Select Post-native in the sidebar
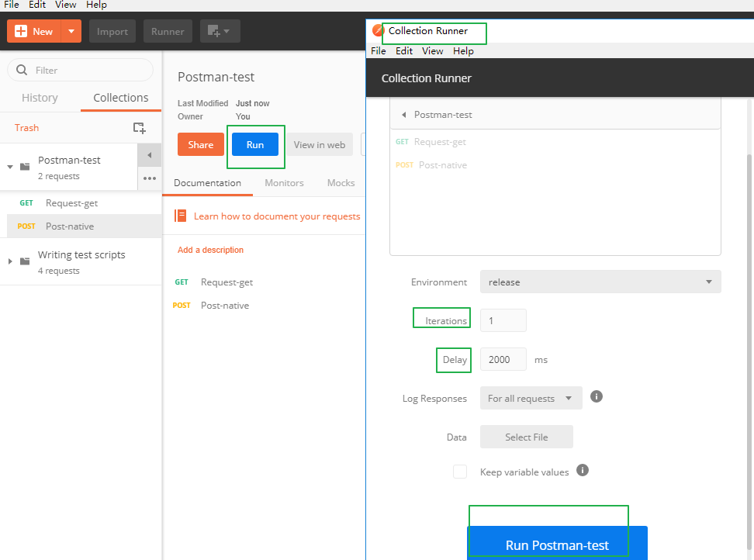754x560 pixels. click(x=84, y=226)
